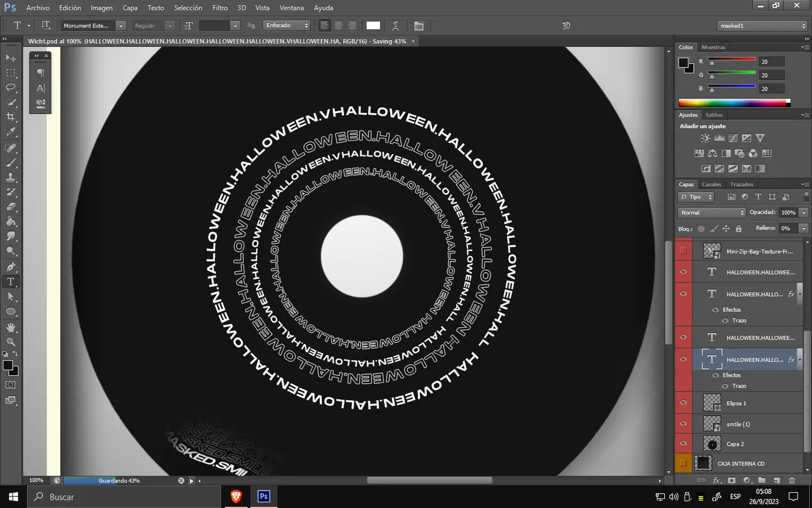Select the Hand tool
The image size is (812, 508).
(x=11, y=328)
